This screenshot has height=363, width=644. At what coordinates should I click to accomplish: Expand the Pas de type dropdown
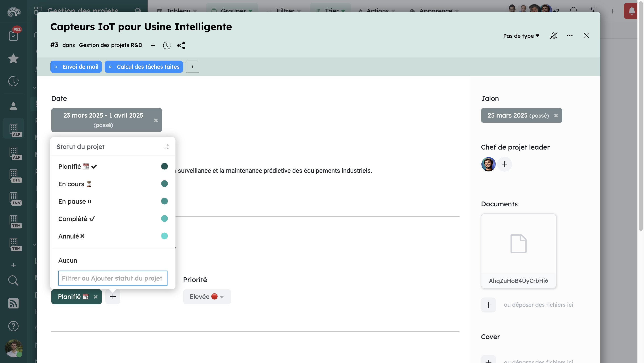(521, 36)
